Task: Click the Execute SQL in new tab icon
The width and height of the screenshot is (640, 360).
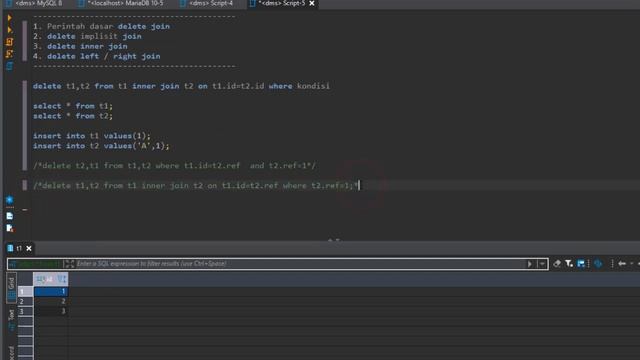Action: [10, 30]
